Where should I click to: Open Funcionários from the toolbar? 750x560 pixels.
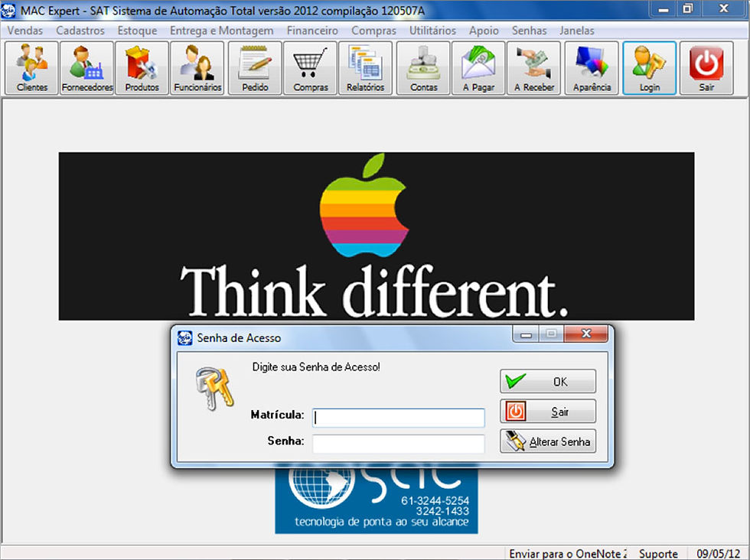click(x=197, y=68)
